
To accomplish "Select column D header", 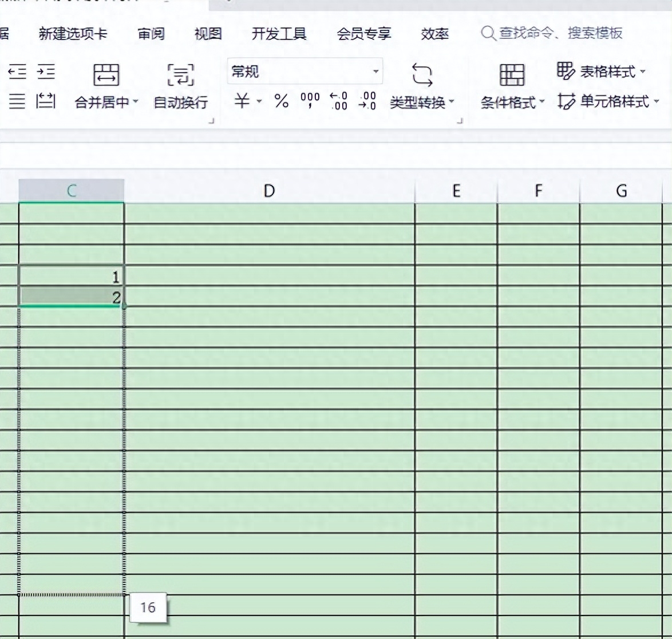I will coord(269,191).
